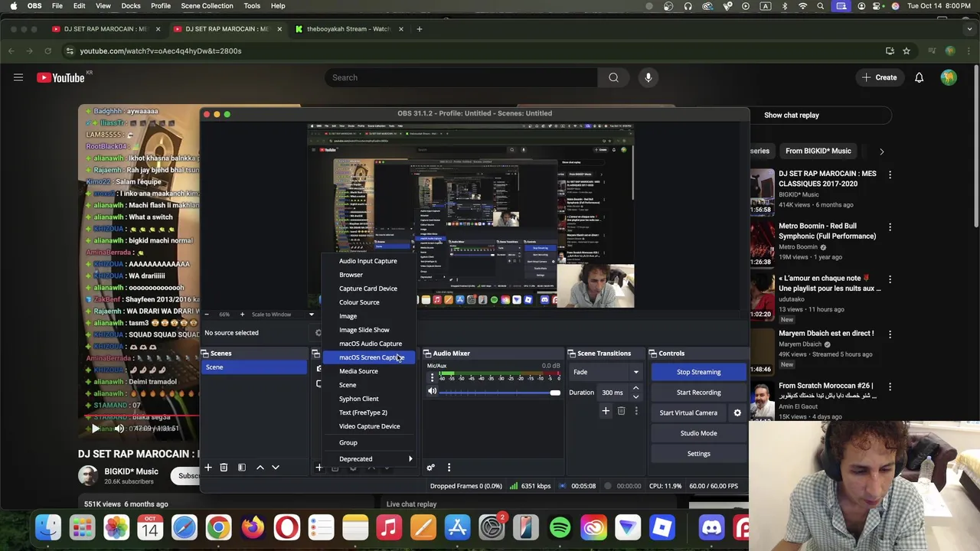
Task: Zoom out preview with minus icon
Action: point(207,315)
